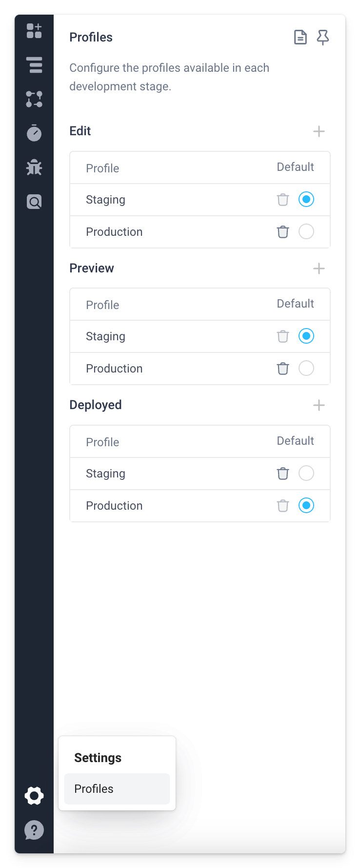Image resolution: width=360 pixels, height=868 pixels.
Task: Select the inspect search sidebar icon
Action: (34, 201)
